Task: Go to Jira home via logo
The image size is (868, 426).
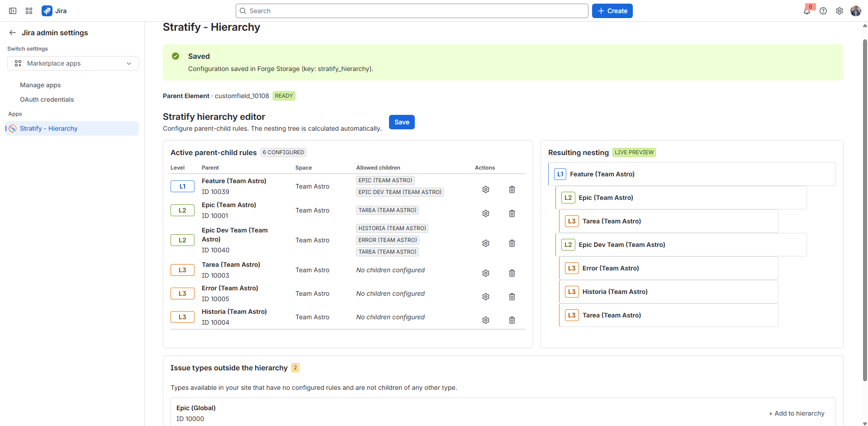Action: click(x=54, y=11)
